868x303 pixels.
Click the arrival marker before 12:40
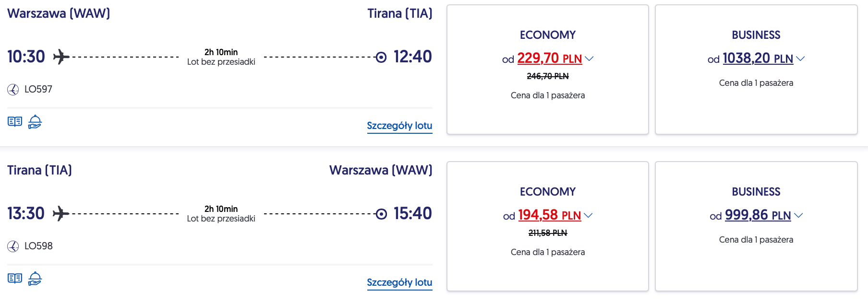[381, 57]
